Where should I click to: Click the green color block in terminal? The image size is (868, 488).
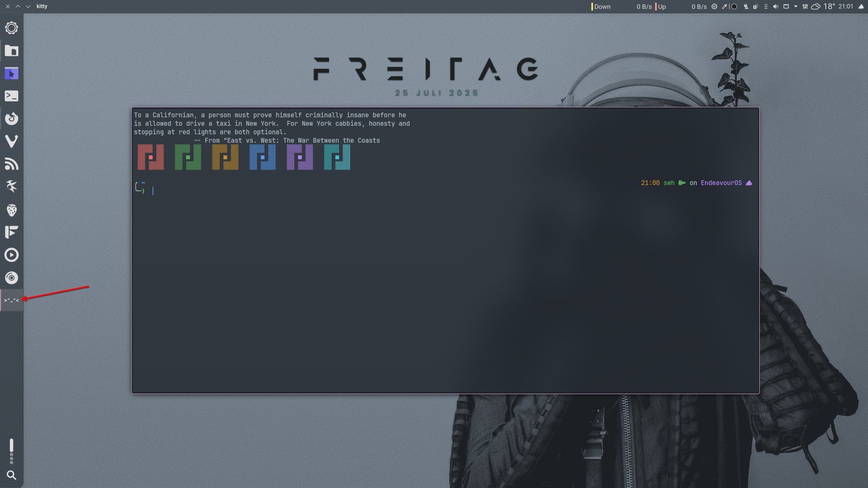[x=188, y=157]
